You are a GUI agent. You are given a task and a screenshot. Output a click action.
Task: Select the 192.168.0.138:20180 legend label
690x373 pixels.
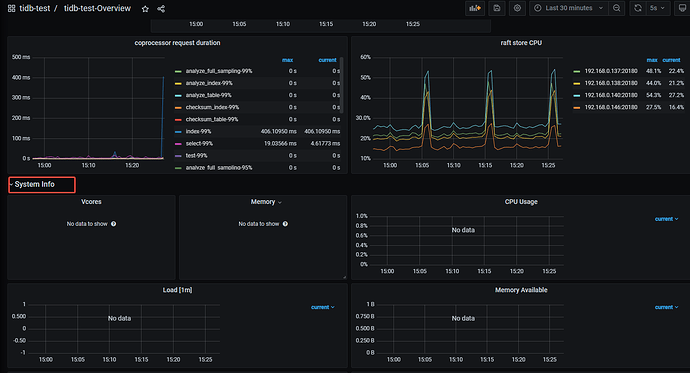pyautogui.click(x=611, y=83)
